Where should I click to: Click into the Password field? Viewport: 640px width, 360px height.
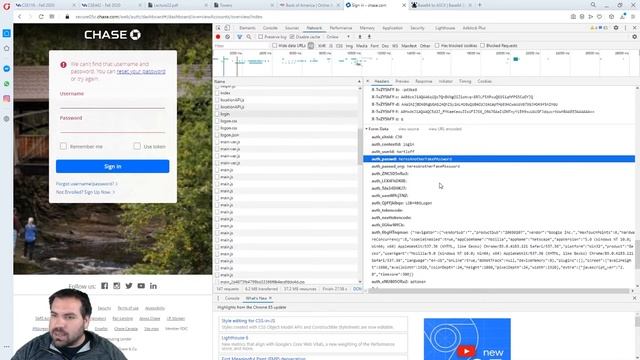[113, 127]
